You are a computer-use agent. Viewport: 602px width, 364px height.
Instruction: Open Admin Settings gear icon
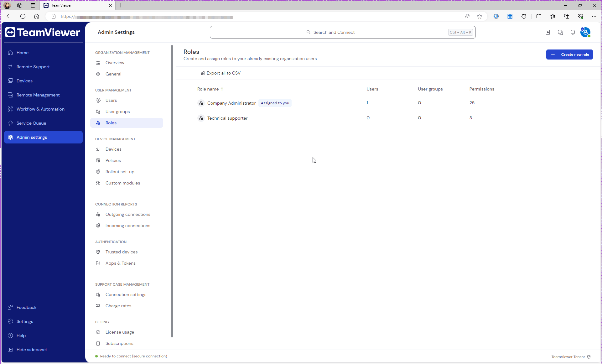11,137
